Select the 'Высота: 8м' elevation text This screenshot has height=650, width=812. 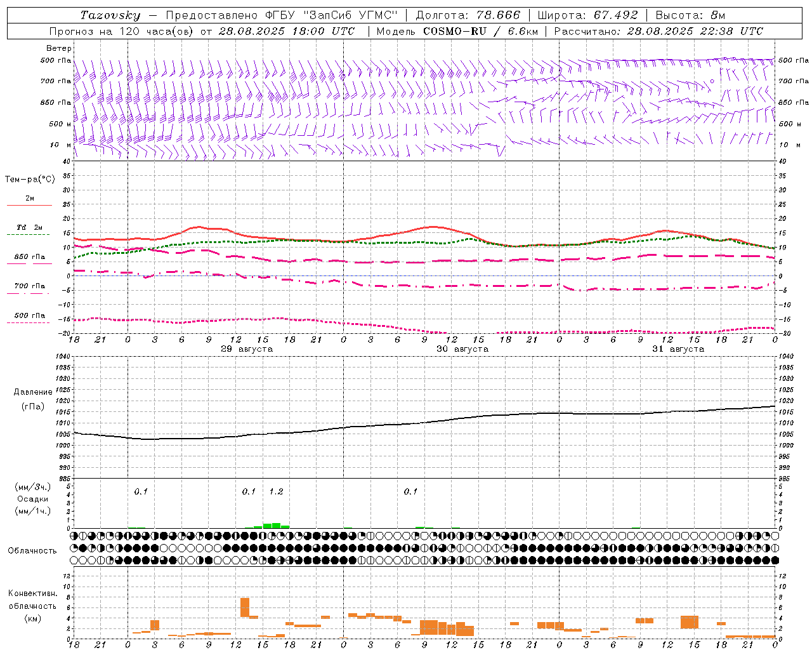690,15
